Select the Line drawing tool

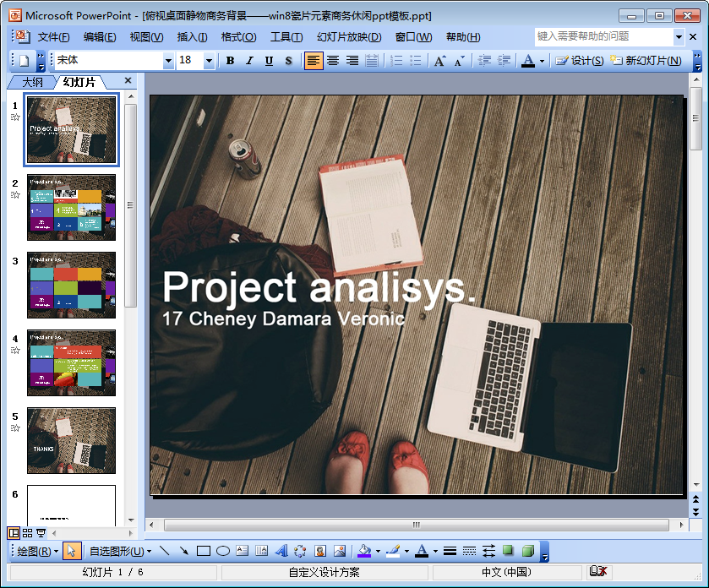(x=165, y=551)
